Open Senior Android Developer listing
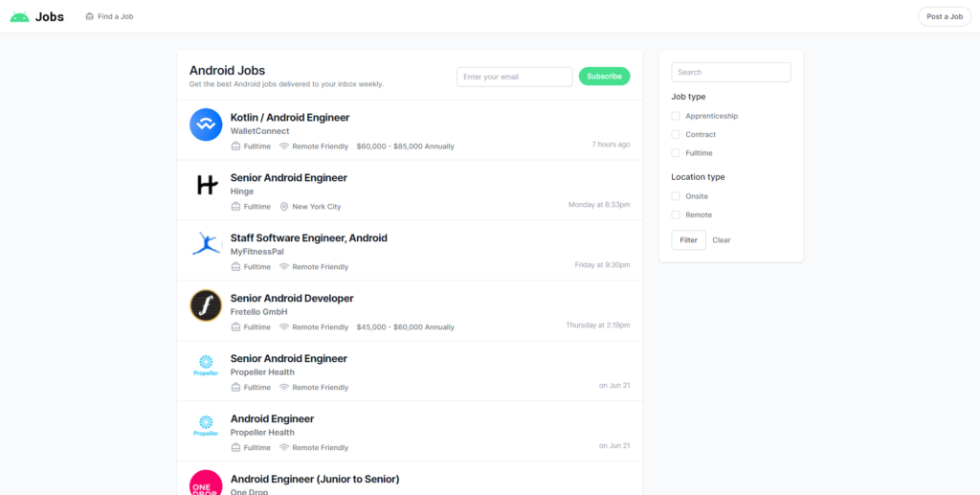This screenshot has width=980, height=495. tap(292, 298)
